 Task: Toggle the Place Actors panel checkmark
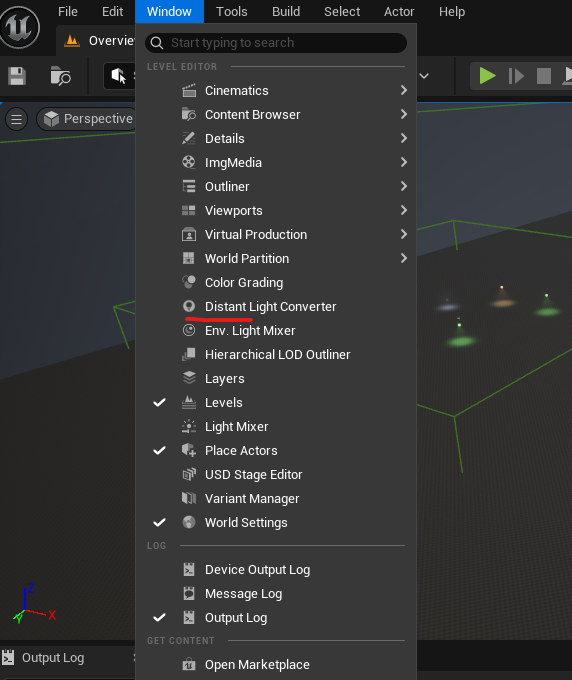pos(160,451)
